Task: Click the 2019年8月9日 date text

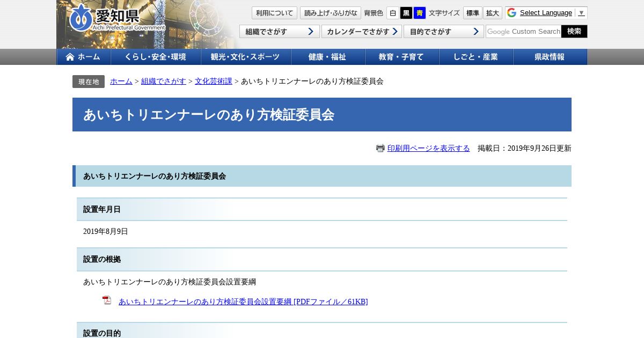Action: [106, 232]
